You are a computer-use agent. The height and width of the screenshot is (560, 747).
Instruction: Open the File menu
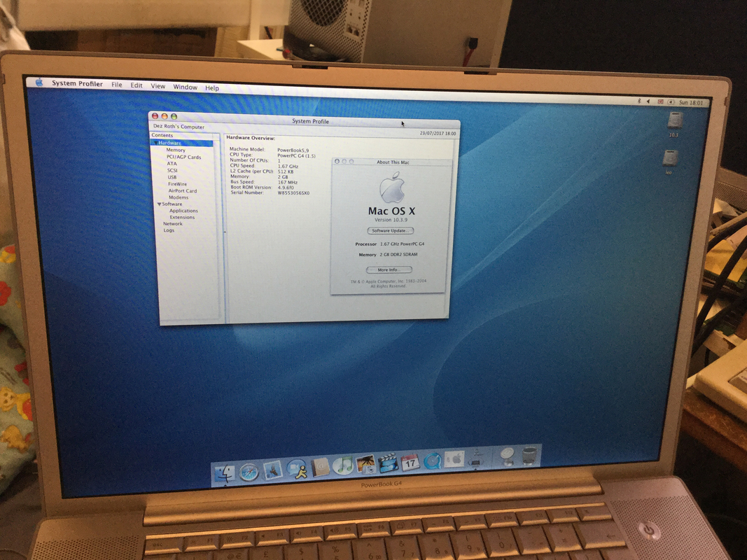[117, 84]
